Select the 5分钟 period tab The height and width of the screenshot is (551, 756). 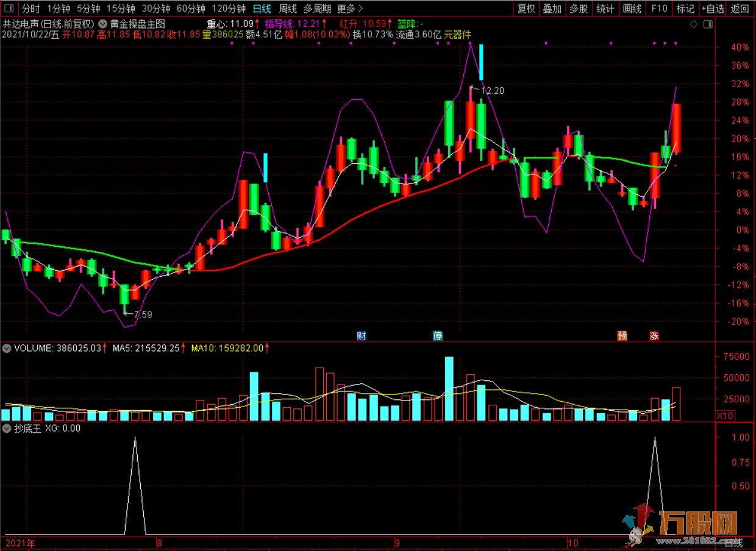pos(88,9)
